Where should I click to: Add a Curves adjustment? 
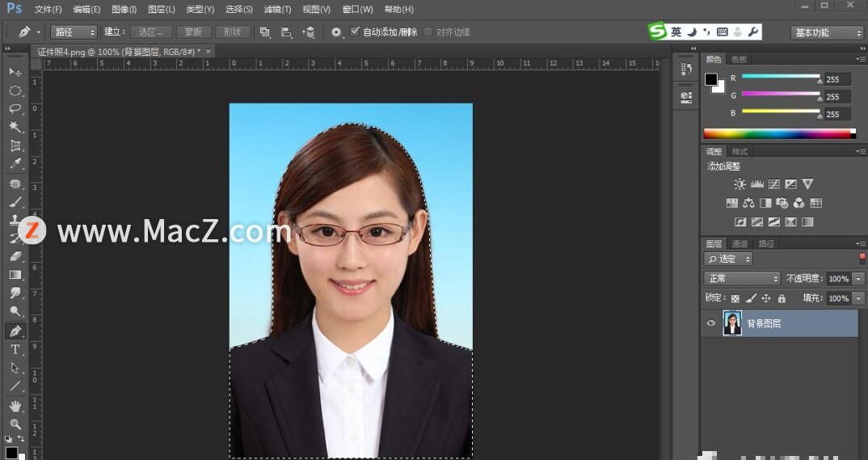pos(774,184)
